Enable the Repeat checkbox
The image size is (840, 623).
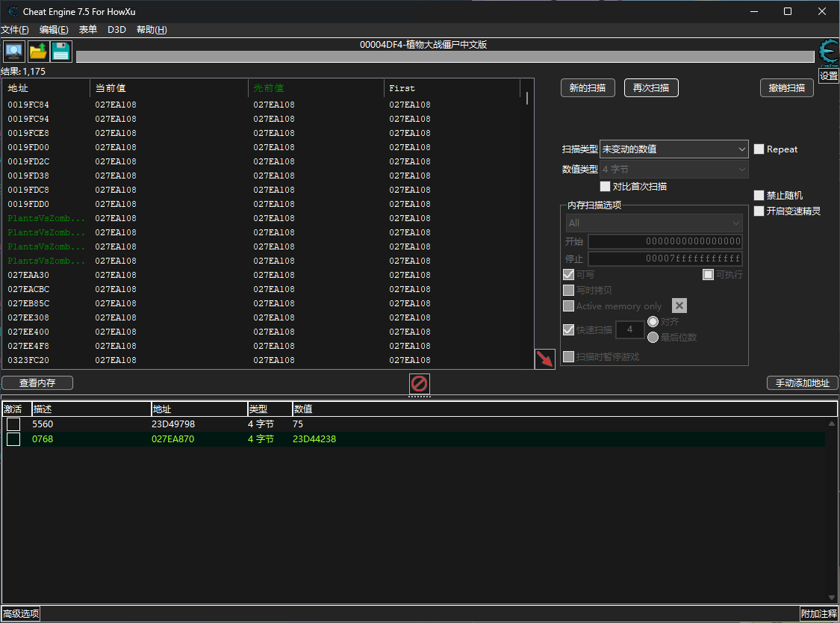(759, 149)
